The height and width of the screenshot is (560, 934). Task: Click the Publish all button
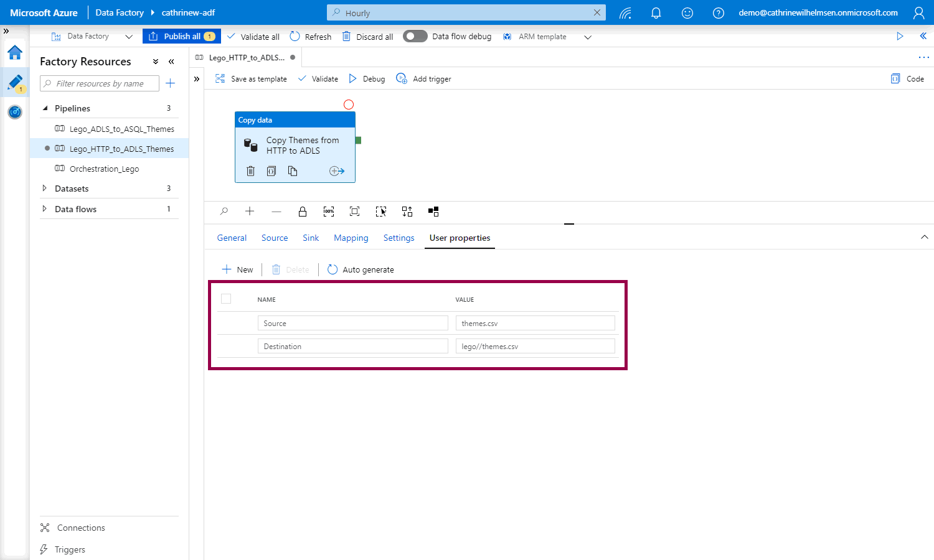tap(182, 36)
